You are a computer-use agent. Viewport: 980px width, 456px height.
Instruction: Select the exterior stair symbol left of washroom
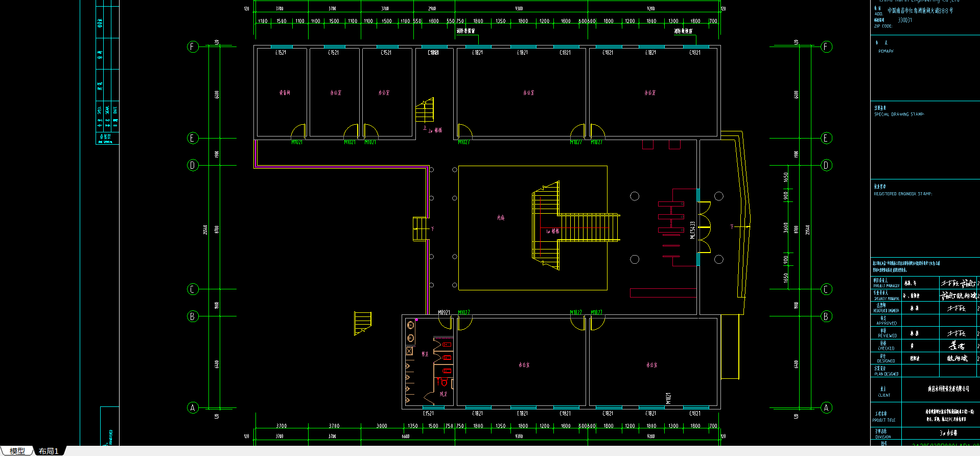pyautogui.click(x=362, y=324)
